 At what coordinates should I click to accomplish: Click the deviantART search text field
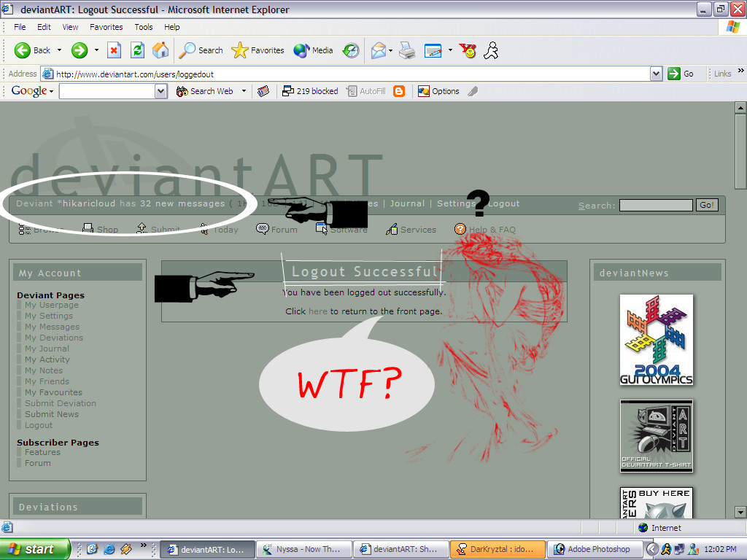pyautogui.click(x=656, y=205)
